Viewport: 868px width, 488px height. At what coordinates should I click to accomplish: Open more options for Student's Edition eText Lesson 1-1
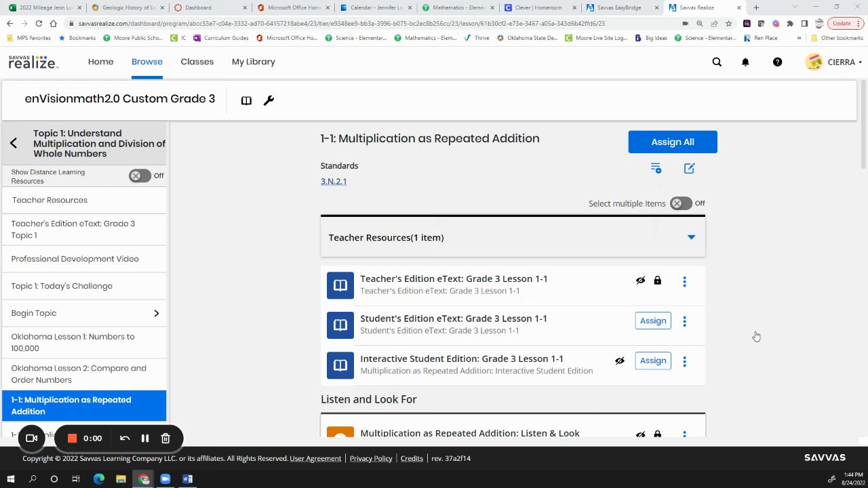coord(684,321)
